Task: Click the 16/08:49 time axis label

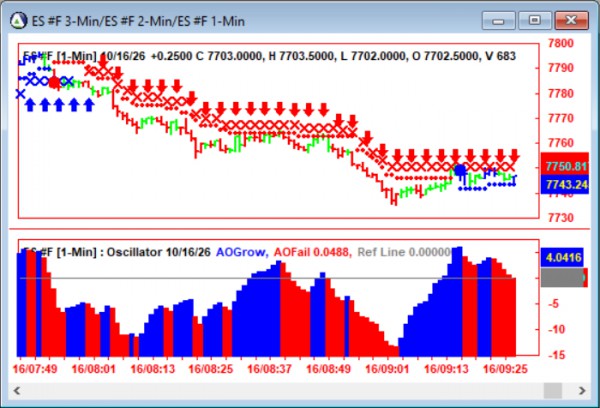Action: 328,369
